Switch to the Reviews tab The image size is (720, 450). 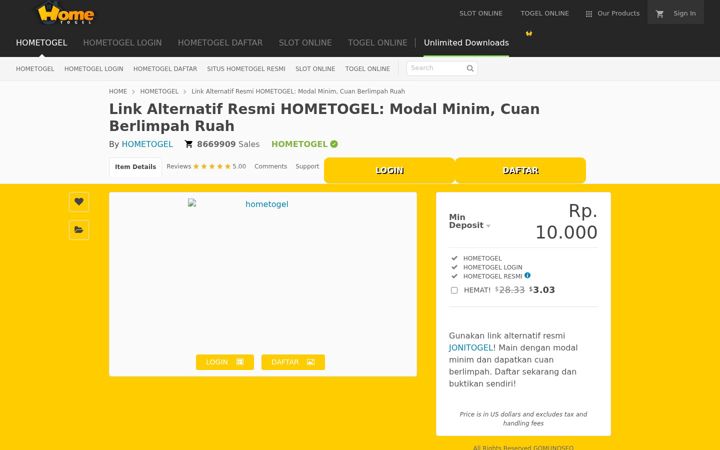pos(179,166)
